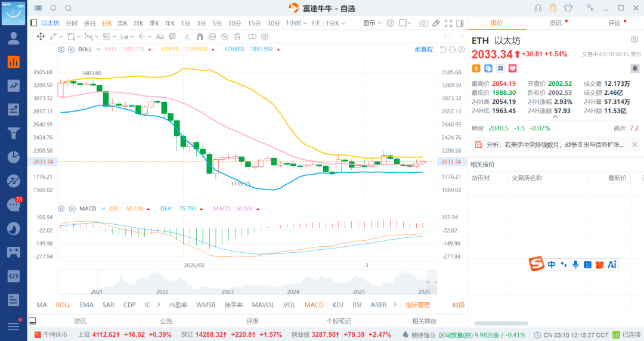Click the chart zoom-out minus circle
The image size is (644, 341).
(452, 49)
